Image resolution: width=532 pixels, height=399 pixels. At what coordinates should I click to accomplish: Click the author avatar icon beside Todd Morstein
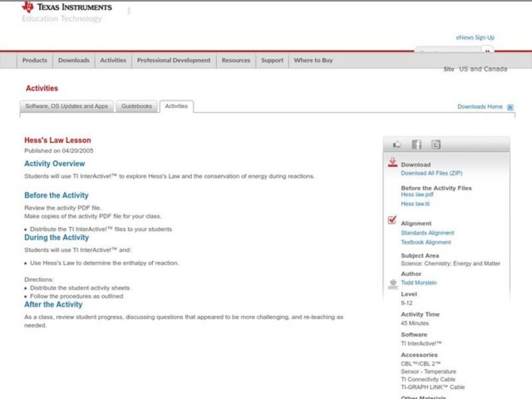(392, 283)
